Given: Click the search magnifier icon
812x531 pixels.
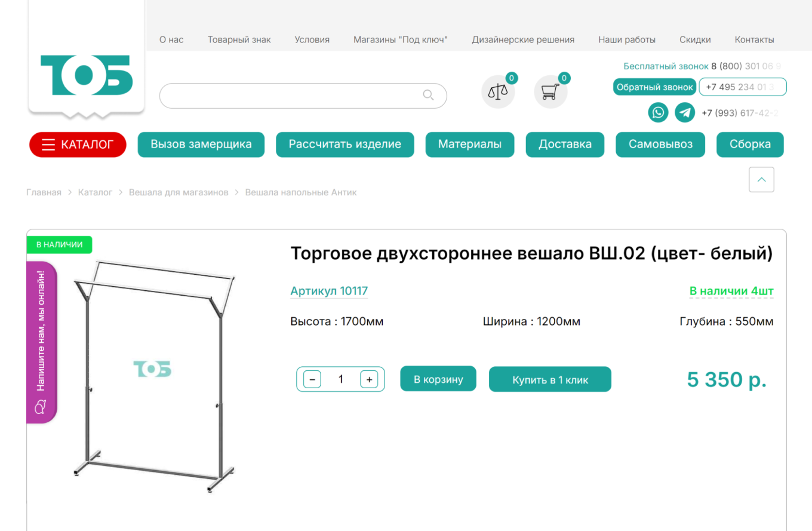Looking at the screenshot, I should pos(428,96).
